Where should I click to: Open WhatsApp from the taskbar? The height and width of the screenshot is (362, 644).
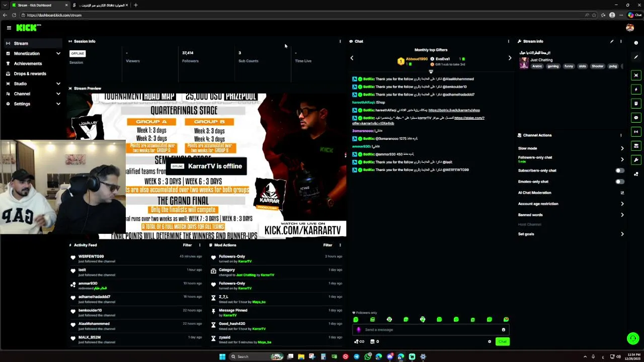coord(367,356)
